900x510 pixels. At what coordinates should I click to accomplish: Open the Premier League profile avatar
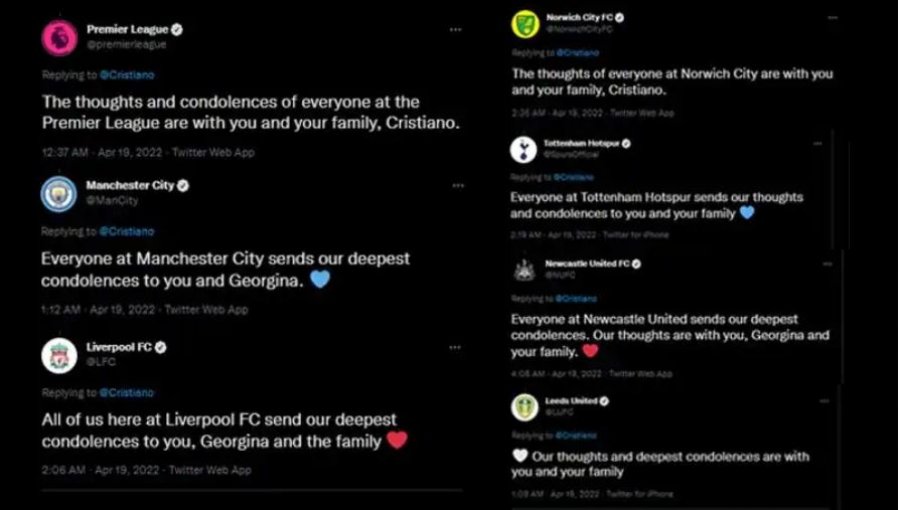click(x=60, y=38)
